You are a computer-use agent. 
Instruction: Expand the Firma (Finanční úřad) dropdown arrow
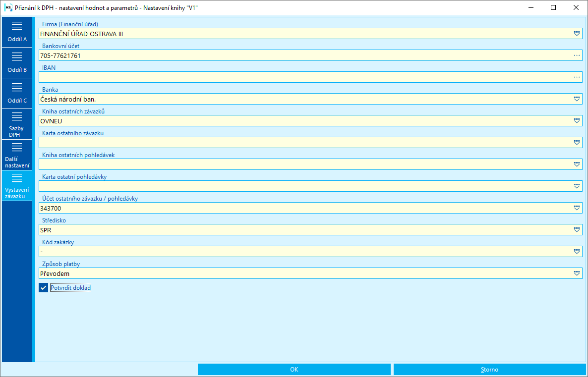(577, 34)
